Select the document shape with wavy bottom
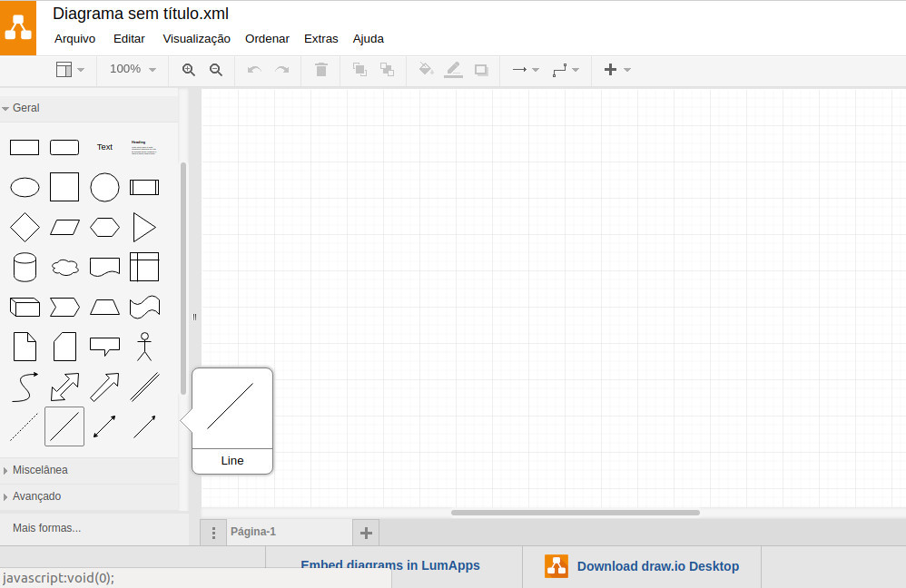 pos(104,267)
